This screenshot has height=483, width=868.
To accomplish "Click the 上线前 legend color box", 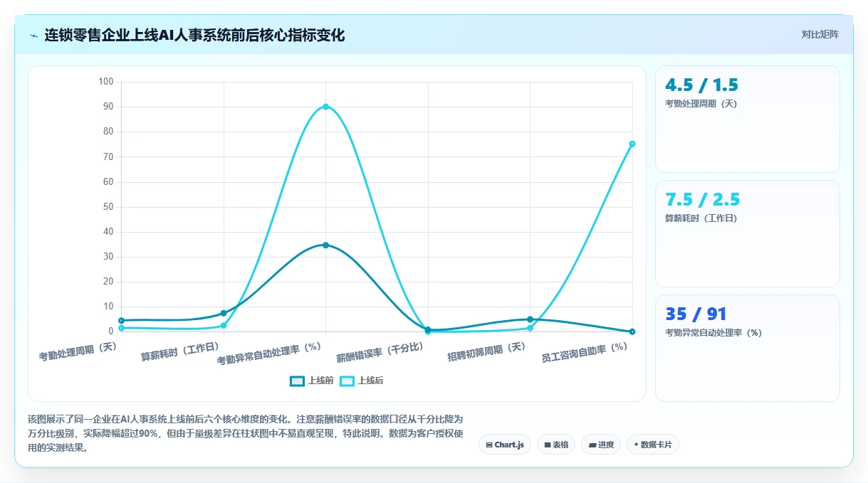I will pos(297,381).
